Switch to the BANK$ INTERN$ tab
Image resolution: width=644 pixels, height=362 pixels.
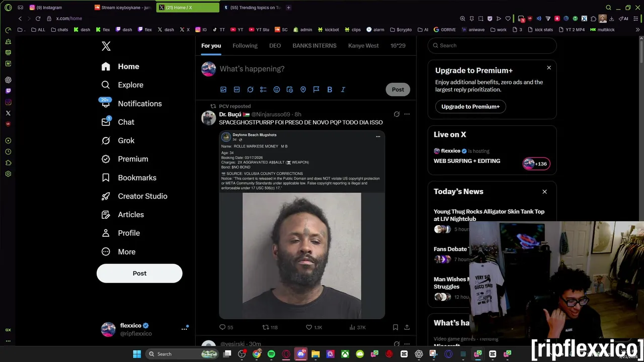pos(314,46)
